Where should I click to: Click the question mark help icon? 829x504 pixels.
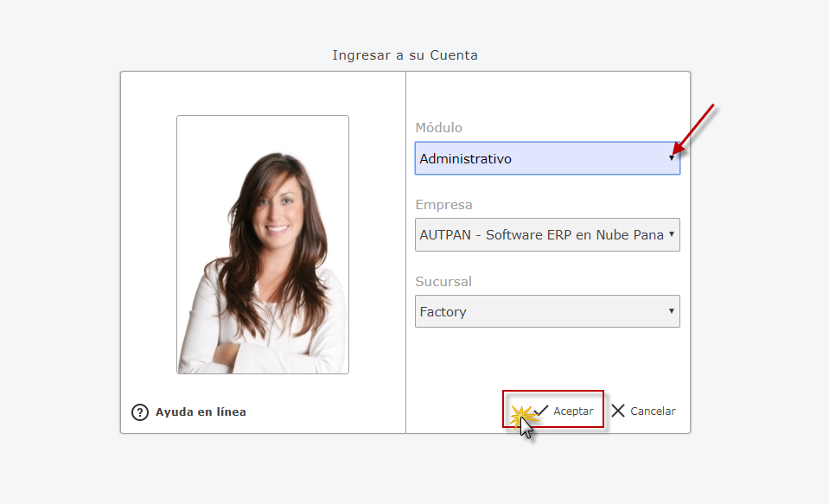pyautogui.click(x=140, y=412)
